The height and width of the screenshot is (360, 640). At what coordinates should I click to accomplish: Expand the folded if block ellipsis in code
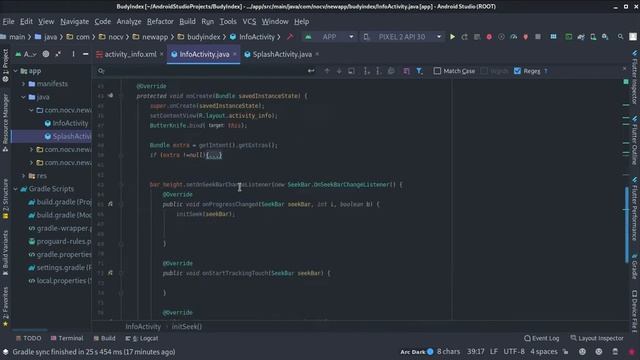tap(214, 155)
